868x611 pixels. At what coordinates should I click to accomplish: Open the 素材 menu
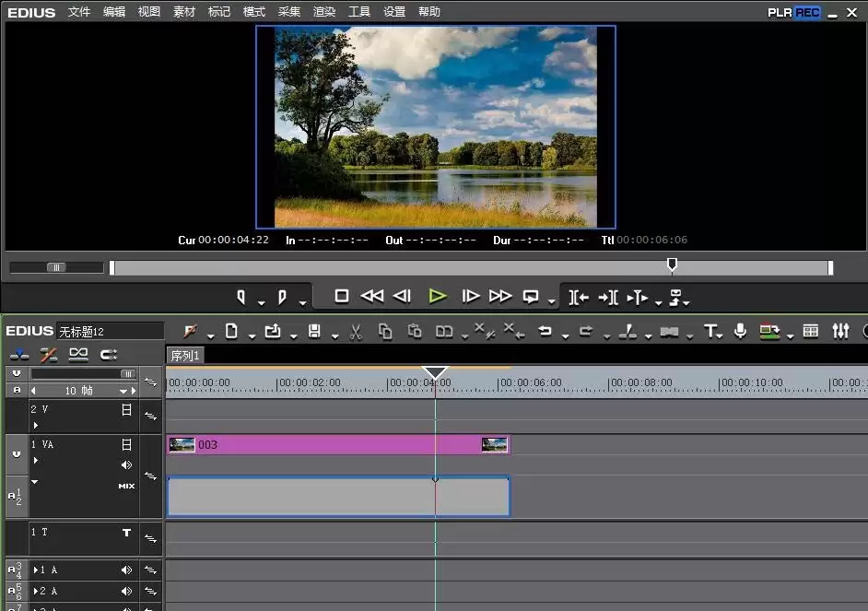(x=183, y=12)
